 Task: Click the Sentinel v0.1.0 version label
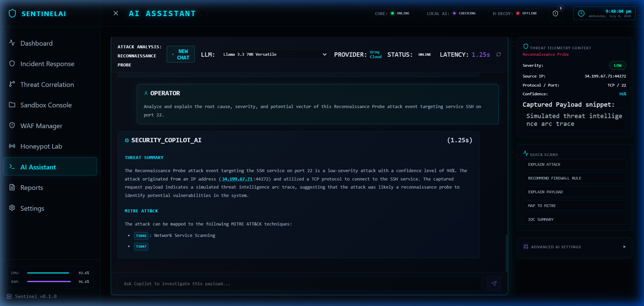coord(36,297)
